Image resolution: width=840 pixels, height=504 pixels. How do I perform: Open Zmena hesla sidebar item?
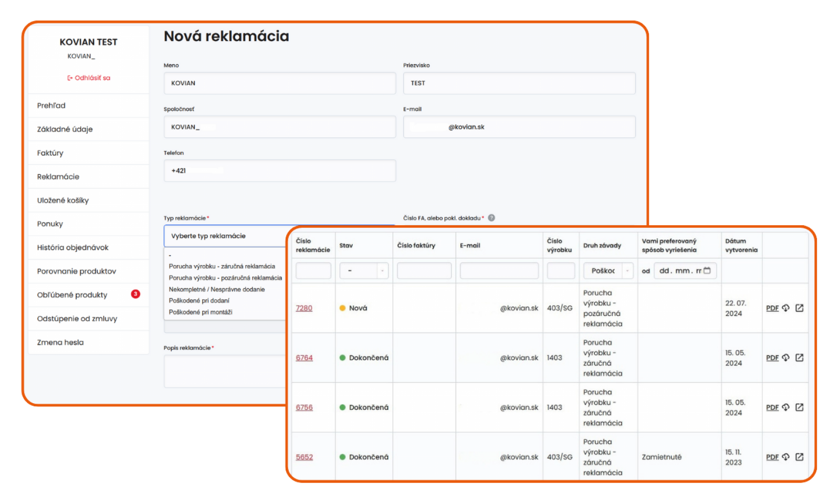[x=60, y=342]
